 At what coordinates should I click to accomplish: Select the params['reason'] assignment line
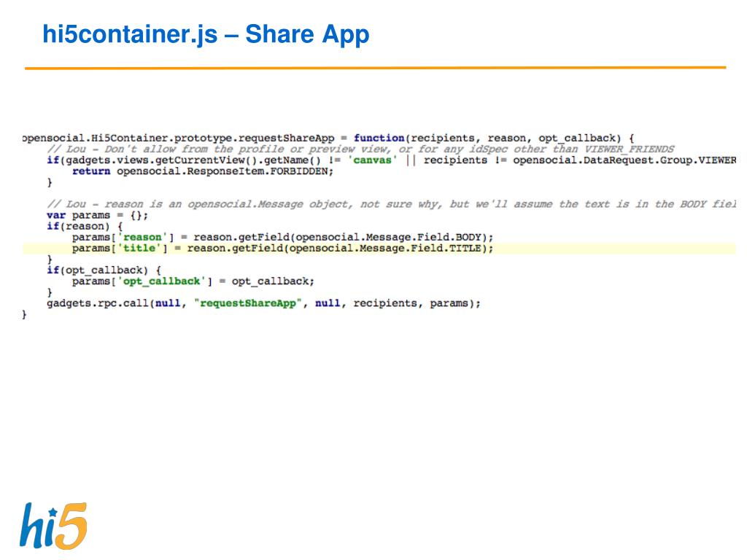point(282,237)
